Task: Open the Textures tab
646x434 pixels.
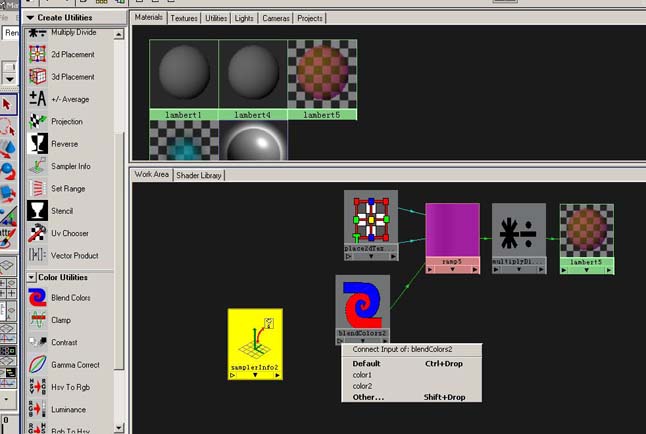Action: (184, 18)
